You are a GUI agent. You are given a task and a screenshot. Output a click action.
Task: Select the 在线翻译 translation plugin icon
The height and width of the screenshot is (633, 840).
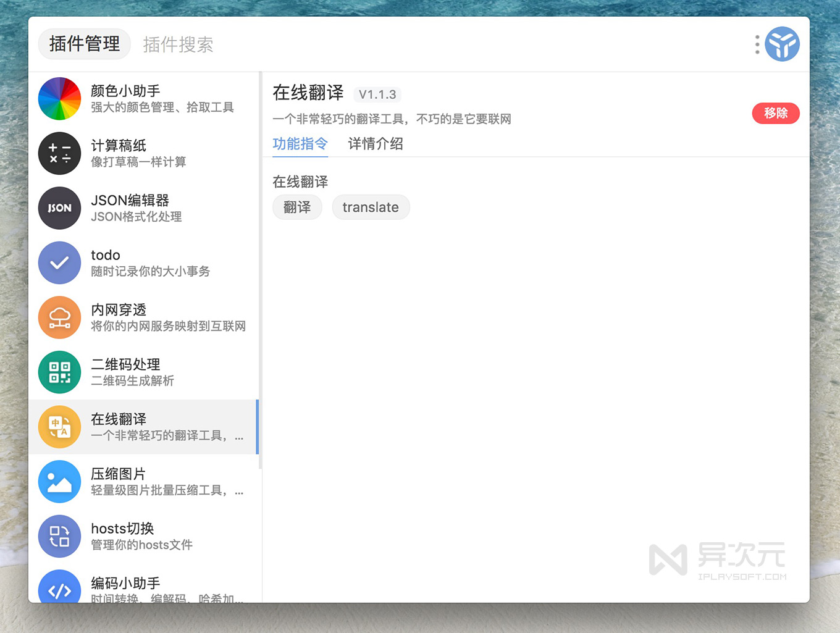(x=59, y=427)
